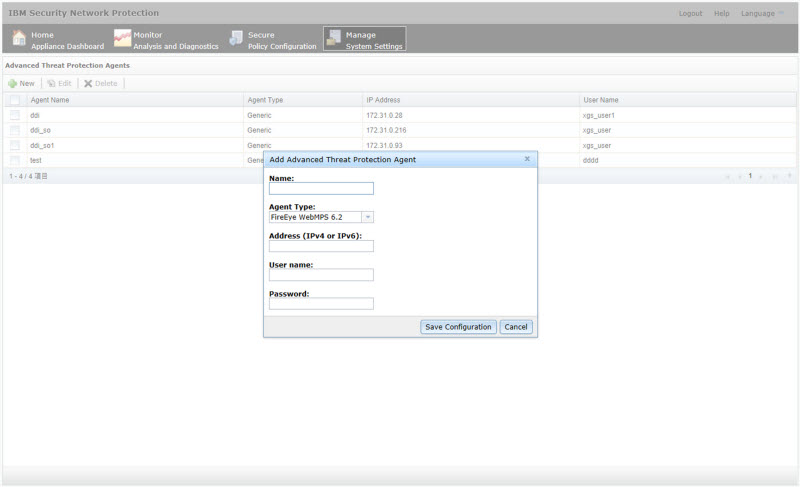
Task: Click the Monitor Analysis and Diagnostics chart icon
Action: coord(122,39)
